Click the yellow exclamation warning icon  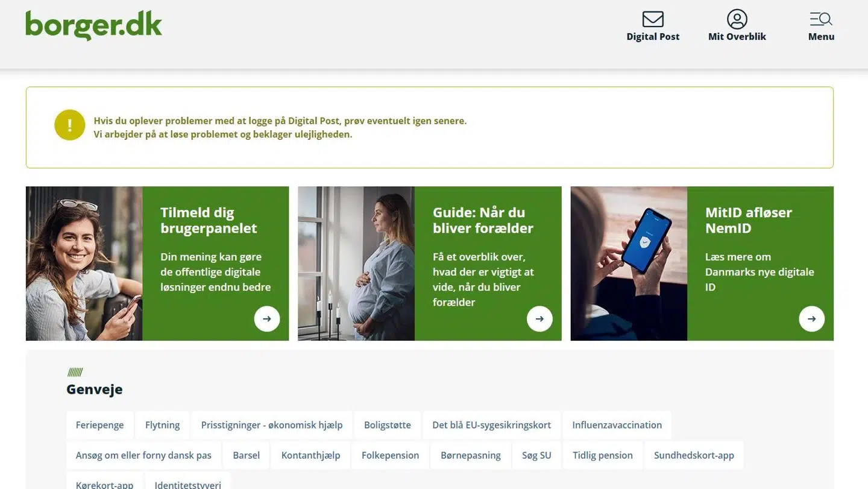pyautogui.click(x=70, y=125)
